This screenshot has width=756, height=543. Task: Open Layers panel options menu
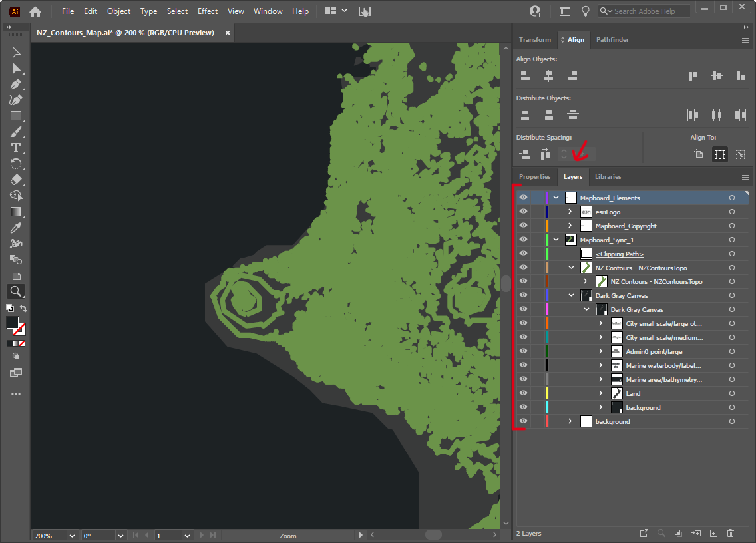[x=745, y=178]
